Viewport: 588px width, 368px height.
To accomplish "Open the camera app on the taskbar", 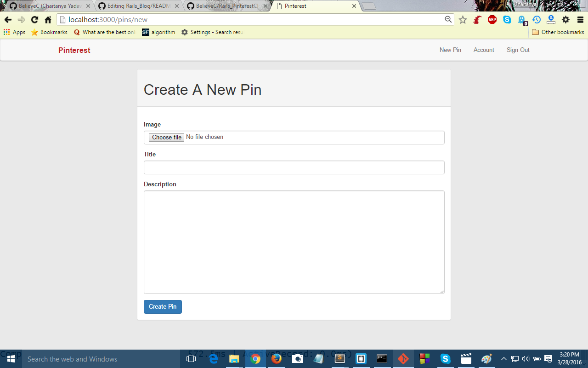I will pyautogui.click(x=298, y=359).
